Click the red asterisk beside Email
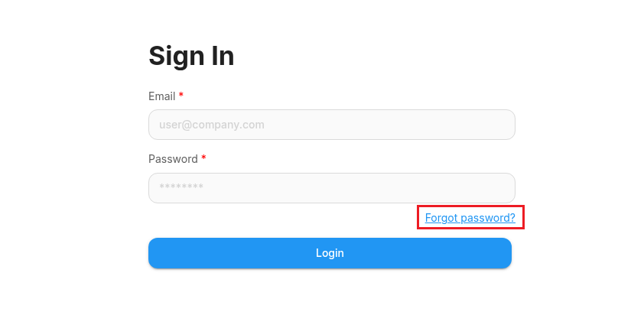Viewport: 644px width, 328px height. (x=181, y=96)
